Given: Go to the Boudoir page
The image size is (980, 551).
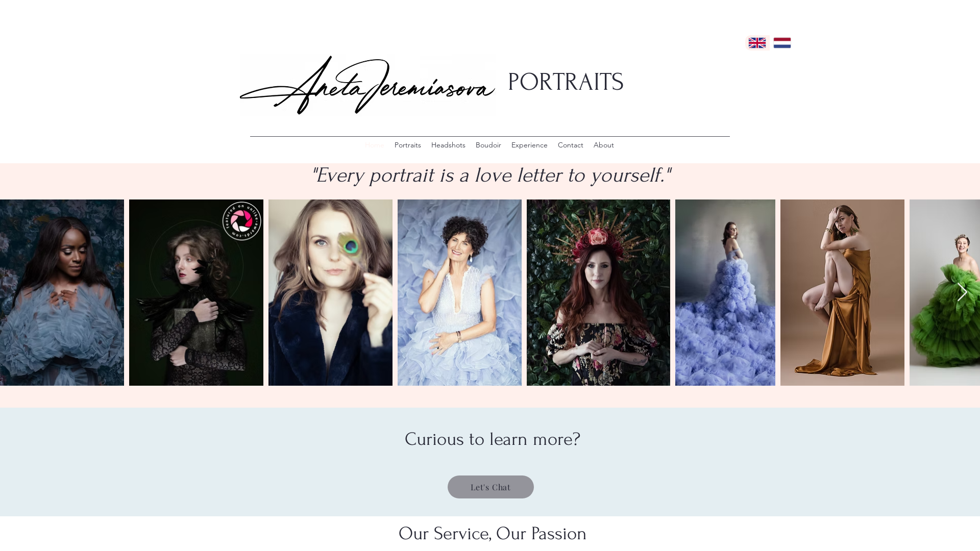Looking at the screenshot, I should pyautogui.click(x=488, y=145).
